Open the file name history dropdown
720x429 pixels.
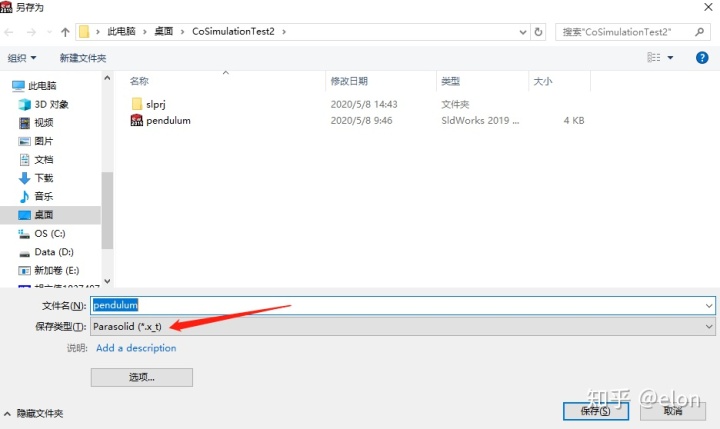709,305
